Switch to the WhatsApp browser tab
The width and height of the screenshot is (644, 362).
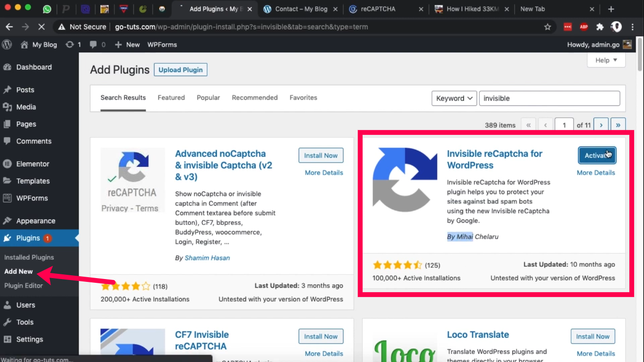[47, 9]
